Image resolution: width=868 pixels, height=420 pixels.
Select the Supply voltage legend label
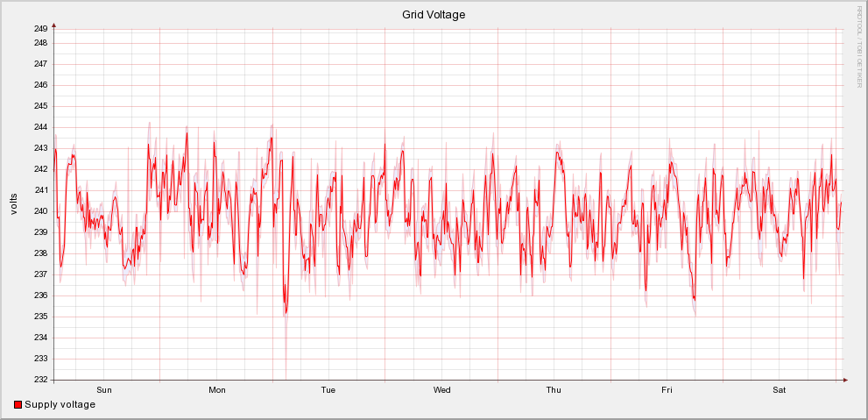pyautogui.click(x=60, y=404)
